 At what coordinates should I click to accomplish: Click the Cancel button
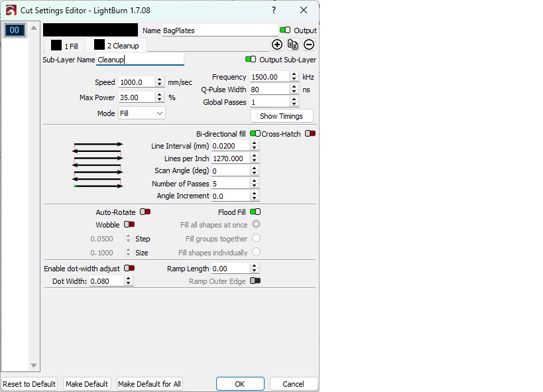(293, 384)
